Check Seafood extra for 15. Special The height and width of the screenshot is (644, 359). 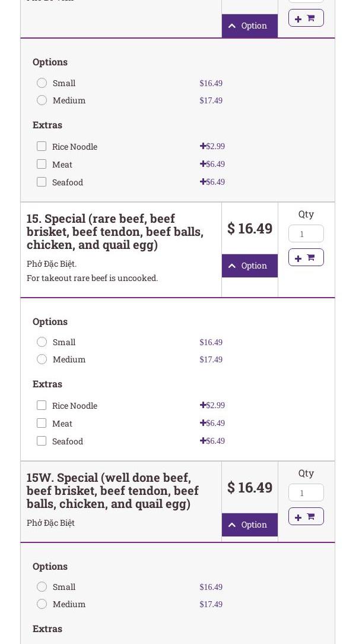(42, 441)
